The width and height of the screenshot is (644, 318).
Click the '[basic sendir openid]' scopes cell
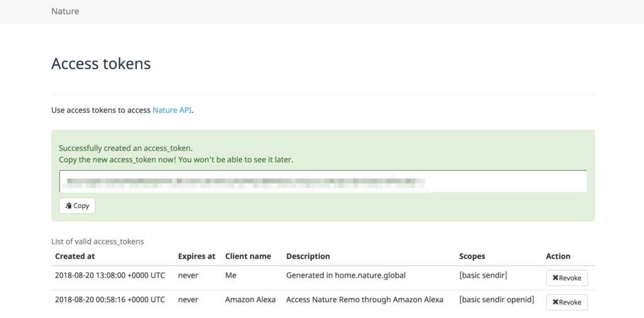coord(497,300)
